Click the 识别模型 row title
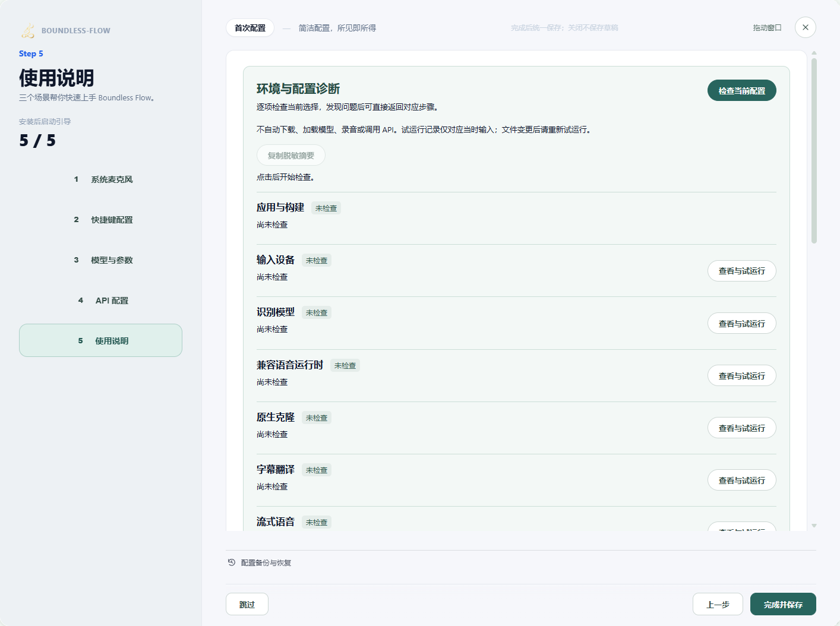This screenshot has height=626, width=840. 276,312
